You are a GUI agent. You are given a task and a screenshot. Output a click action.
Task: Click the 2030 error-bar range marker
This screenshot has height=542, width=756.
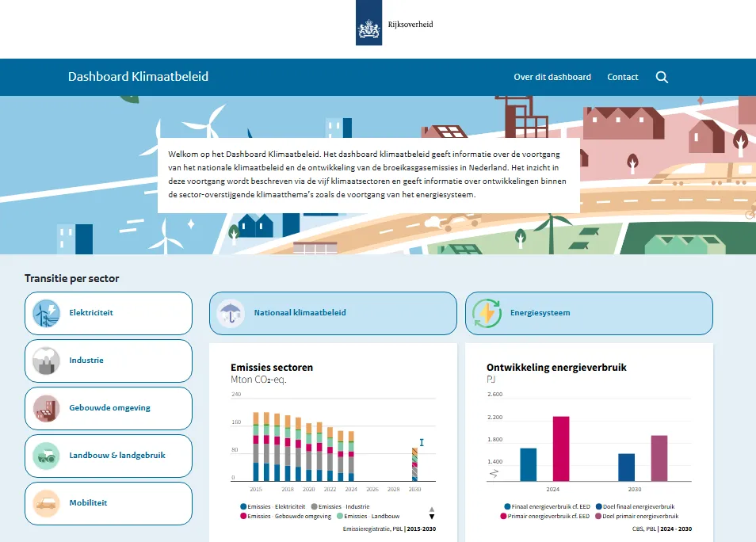pos(422,442)
